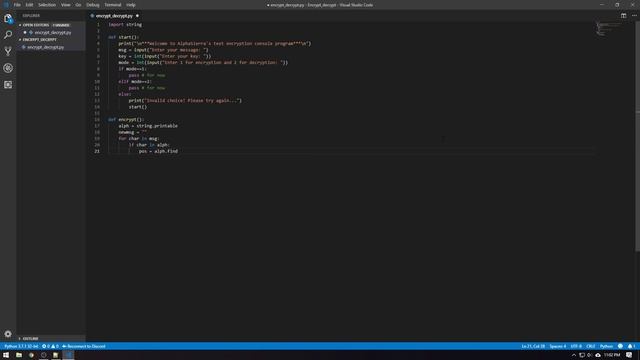Viewport: 640px width, 360px height.
Task: Open the Terminal menu
Action: click(113, 5)
